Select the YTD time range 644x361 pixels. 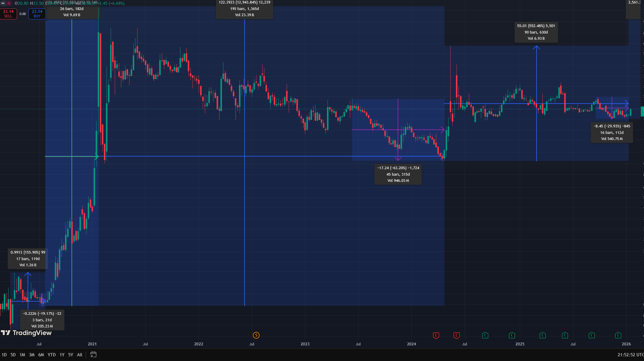[x=52, y=355]
